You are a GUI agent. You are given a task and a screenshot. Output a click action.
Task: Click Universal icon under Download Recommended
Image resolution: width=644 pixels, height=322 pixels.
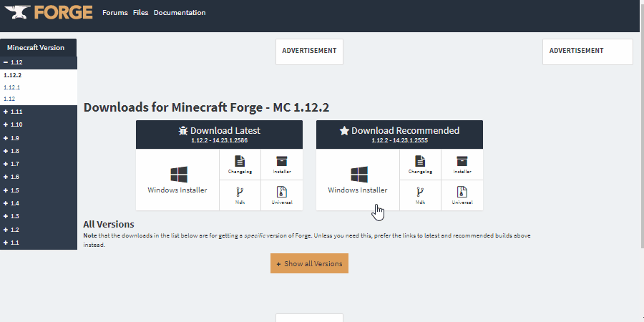(462, 195)
